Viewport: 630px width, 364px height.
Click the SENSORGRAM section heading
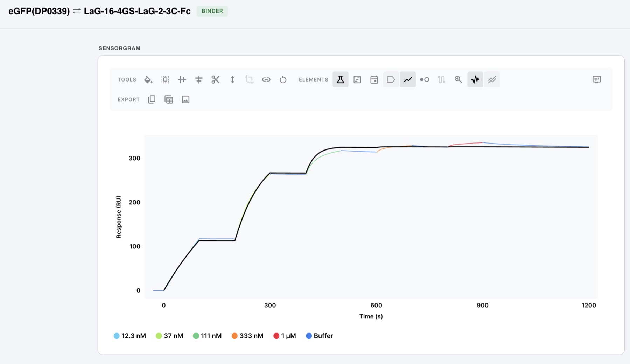coord(119,48)
